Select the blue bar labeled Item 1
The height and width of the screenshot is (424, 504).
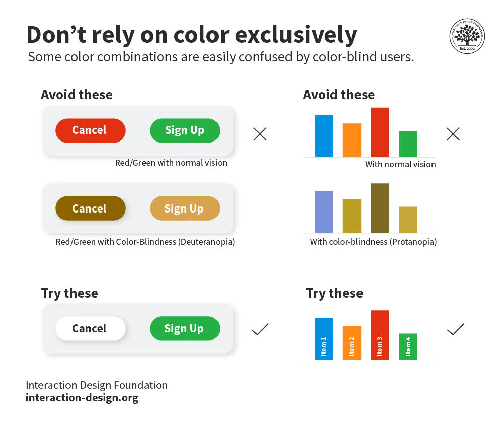click(324, 338)
